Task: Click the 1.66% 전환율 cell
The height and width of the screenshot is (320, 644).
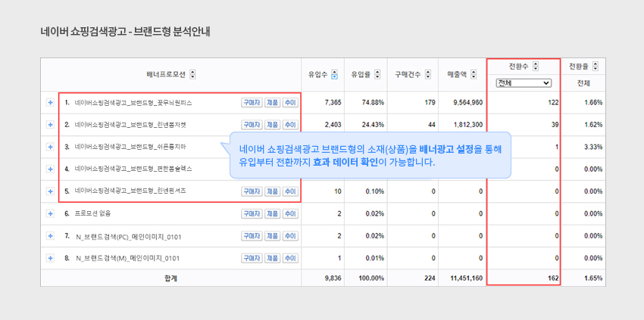Action: coord(593,103)
